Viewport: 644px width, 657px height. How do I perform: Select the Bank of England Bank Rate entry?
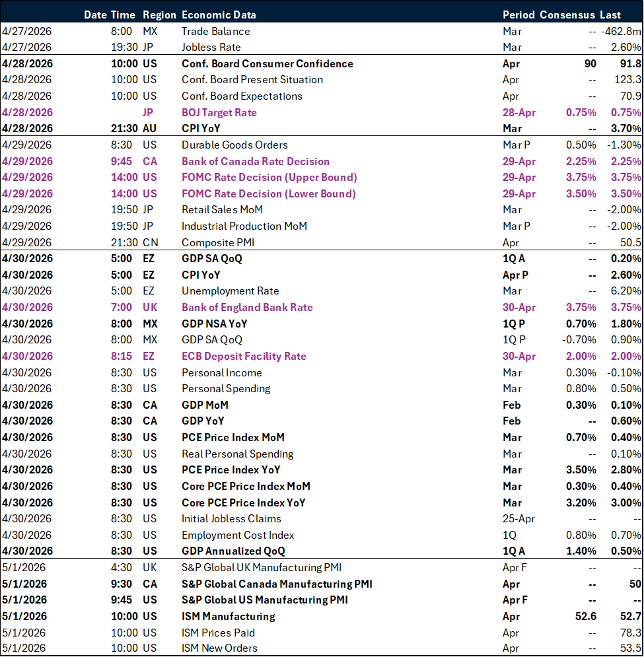(248, 307)
